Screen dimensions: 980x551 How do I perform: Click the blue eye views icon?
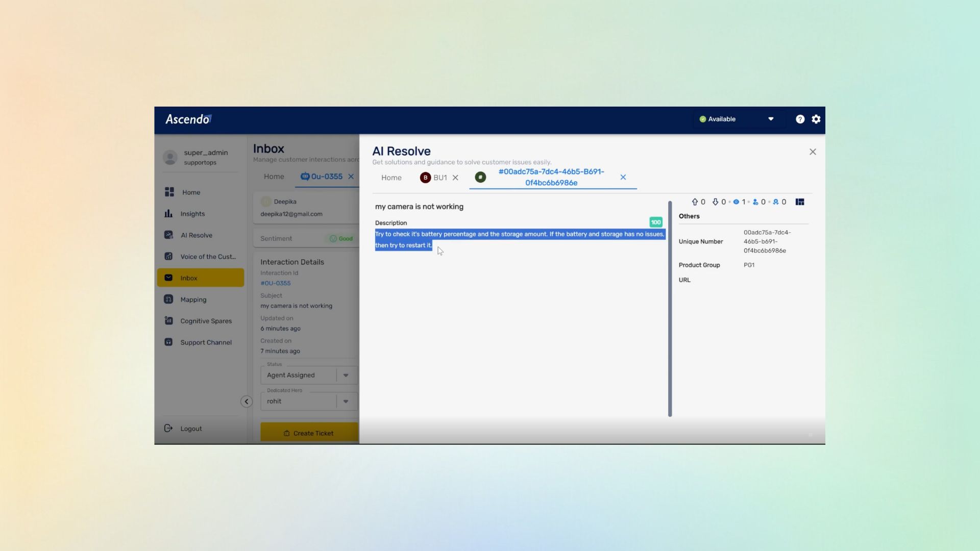pos(736,202)
